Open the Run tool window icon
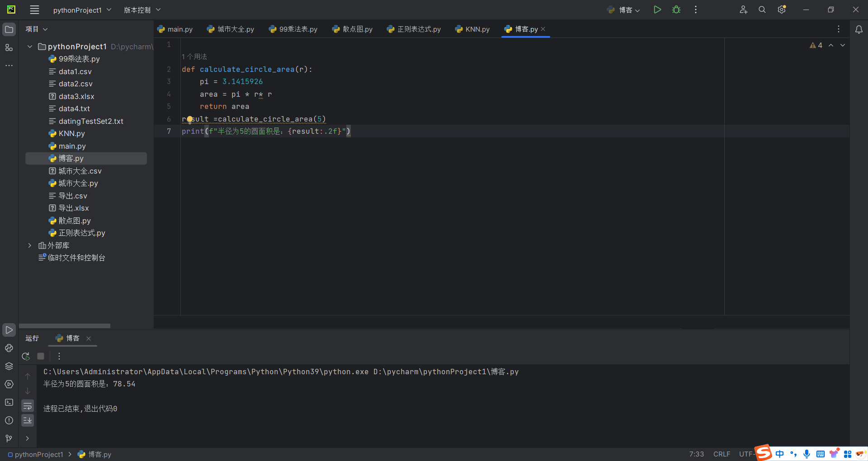Image resolution: width=868 pixels, height=461 pixels. click(9, 330)
